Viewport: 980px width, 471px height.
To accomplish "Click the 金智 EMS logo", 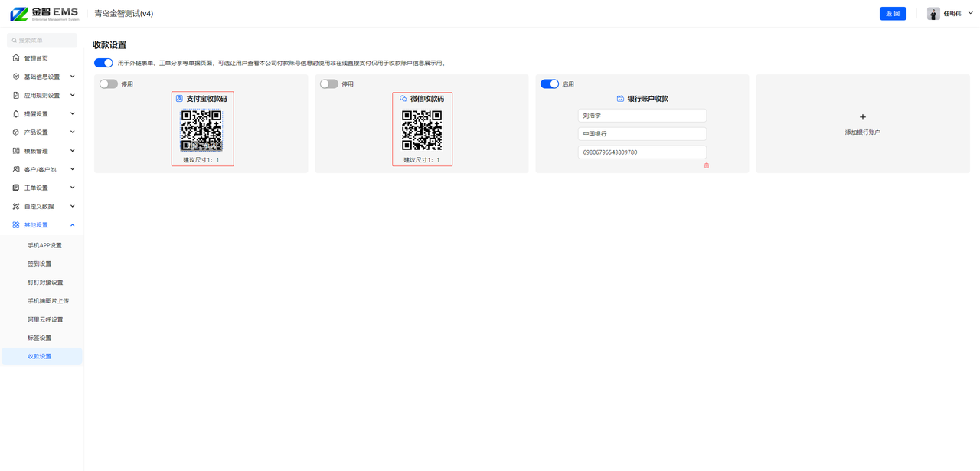I will pyautogui.click(x=44, y=14).
